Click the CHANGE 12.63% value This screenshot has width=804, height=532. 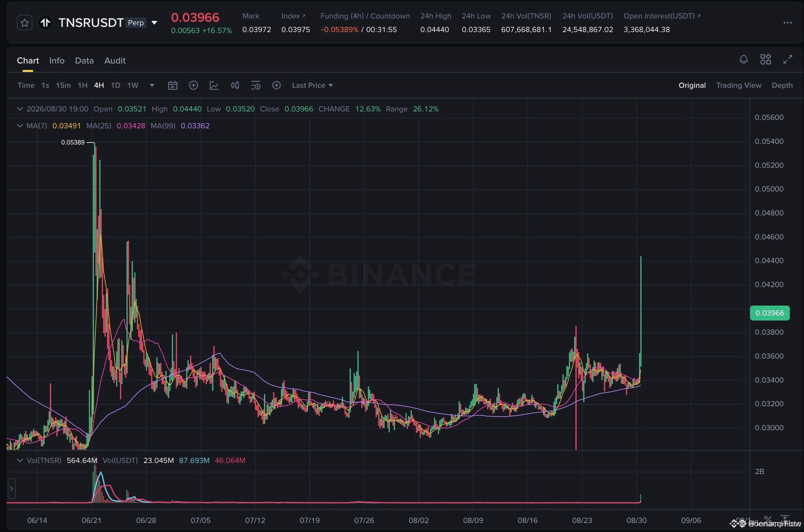point(368,109)
